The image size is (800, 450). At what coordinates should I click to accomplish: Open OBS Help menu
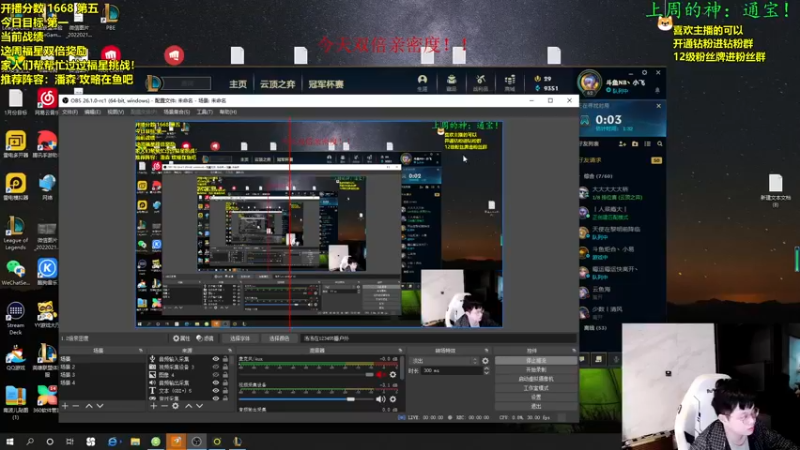coord(228,112)
